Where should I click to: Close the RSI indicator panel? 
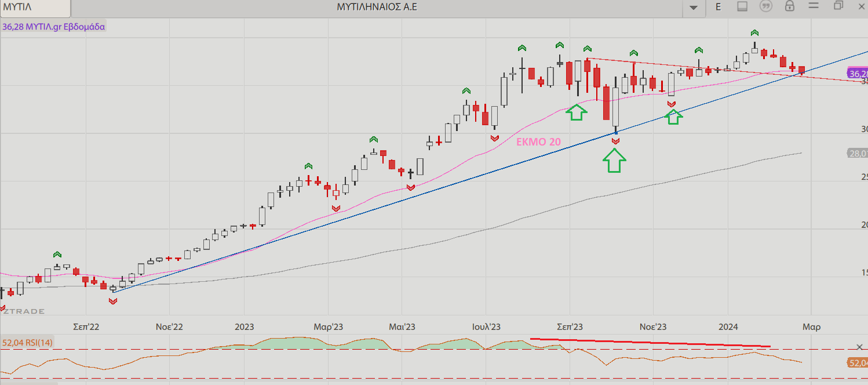pyautogui.click(x=859, y=347)
